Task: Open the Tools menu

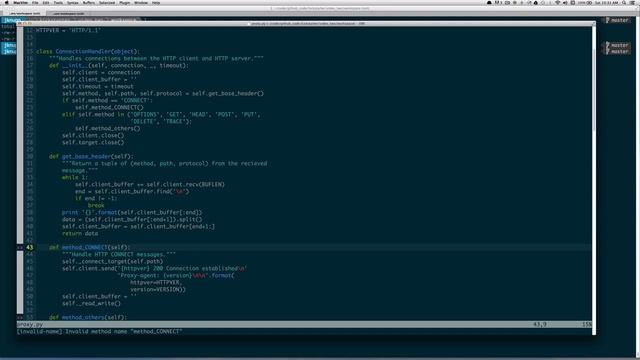Action: tap(58, 2)
